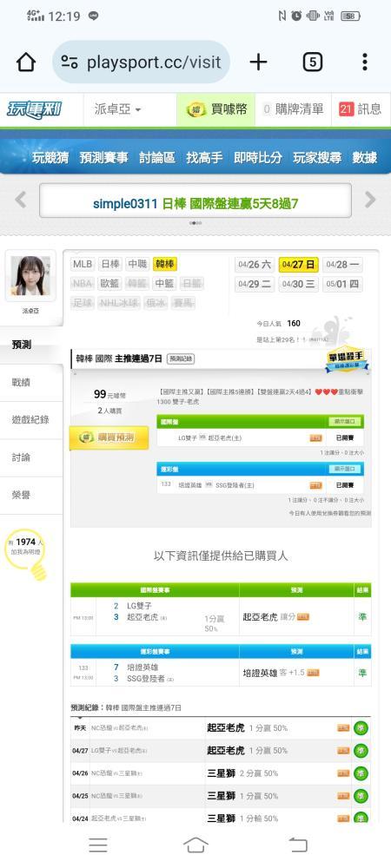Select the 日棒 league filter
Screen dimensions: 391x868
coord(109,265)
